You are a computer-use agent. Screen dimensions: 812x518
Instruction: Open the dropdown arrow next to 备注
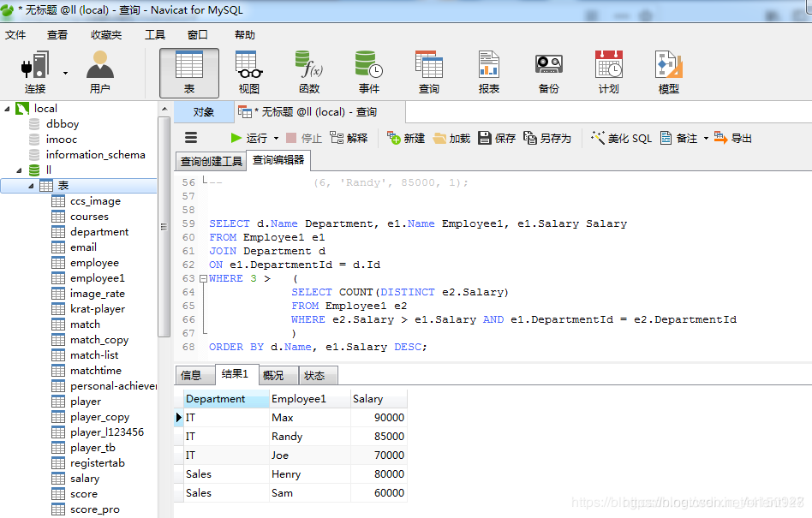coord(706,138)
